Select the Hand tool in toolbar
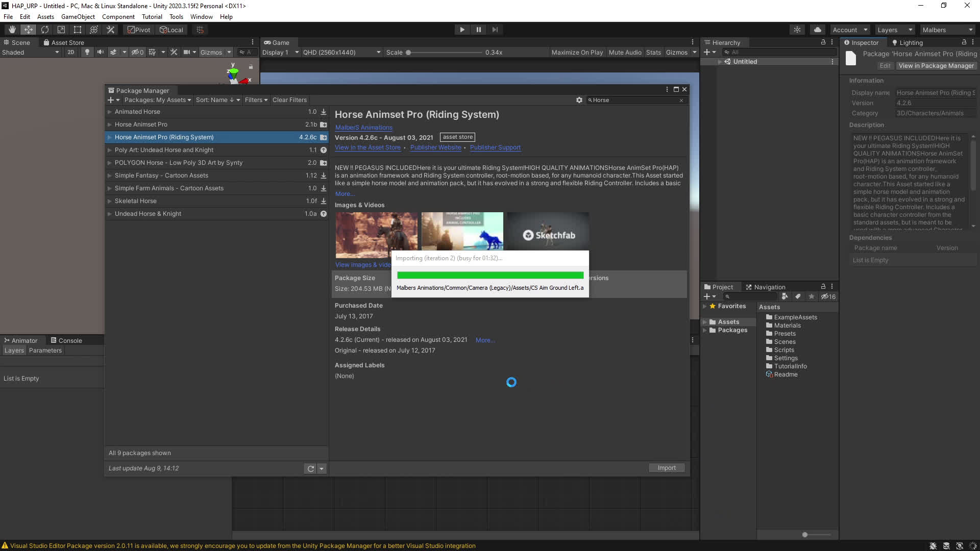This screenshot has height=551, width=980. coord(12,30)
